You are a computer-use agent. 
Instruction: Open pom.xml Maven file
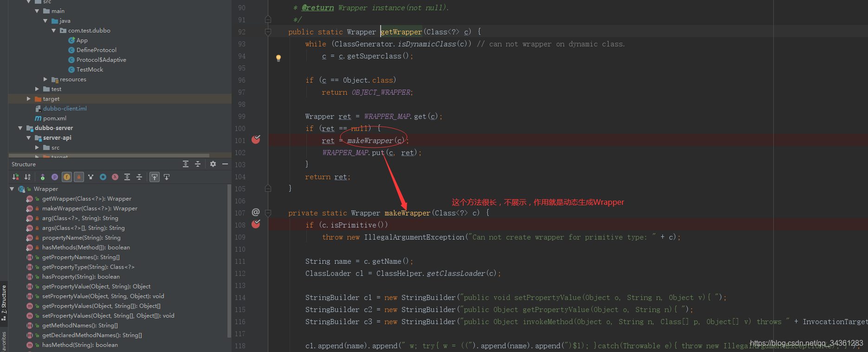[54, 118]
